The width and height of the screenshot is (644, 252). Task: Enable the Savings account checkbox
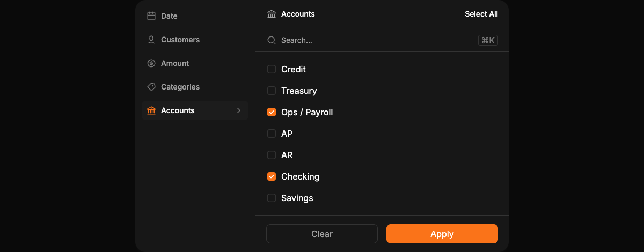pos(272,198)
